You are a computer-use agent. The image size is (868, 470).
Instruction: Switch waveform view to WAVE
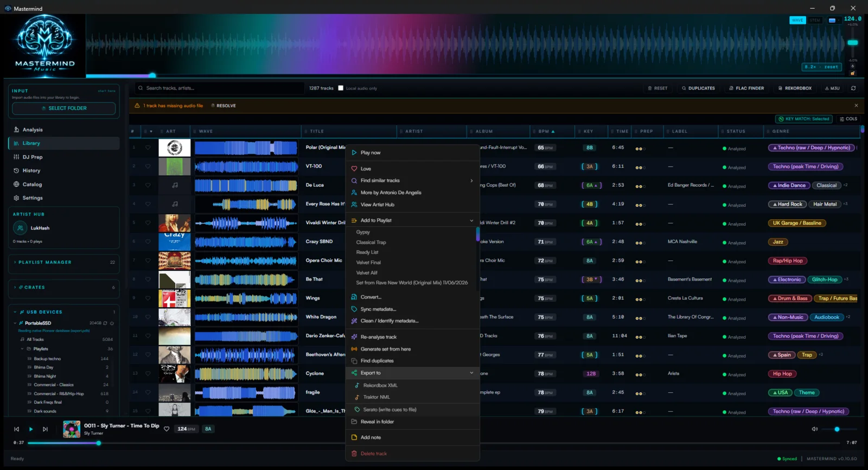click(797, 20)
